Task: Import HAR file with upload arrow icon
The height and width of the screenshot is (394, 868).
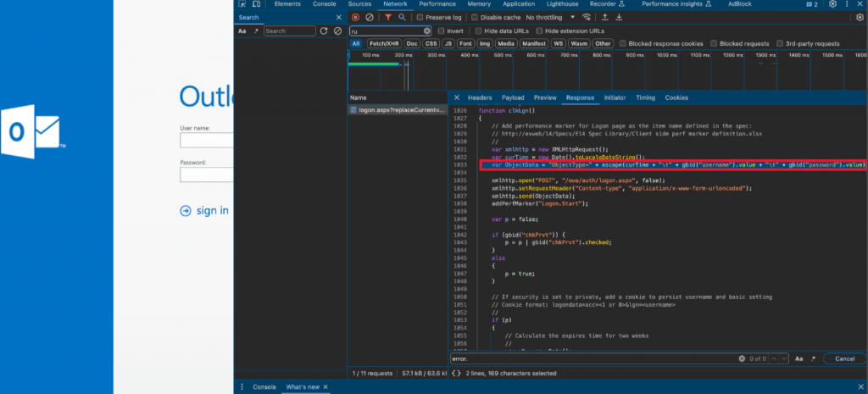Action: tap(605, 18)
